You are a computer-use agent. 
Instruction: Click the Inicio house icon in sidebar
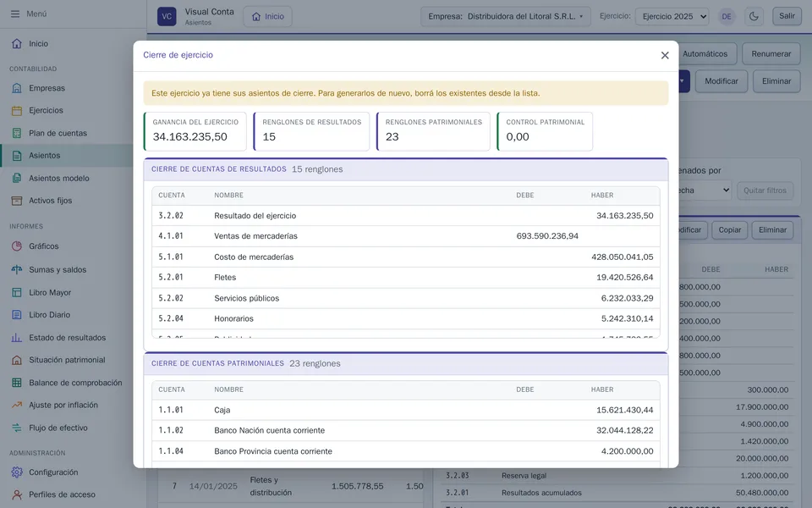(x=17, y=43)
